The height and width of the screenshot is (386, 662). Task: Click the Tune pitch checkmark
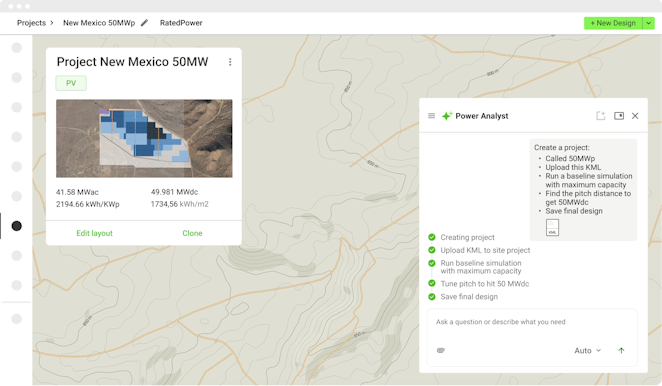(432, 284)
